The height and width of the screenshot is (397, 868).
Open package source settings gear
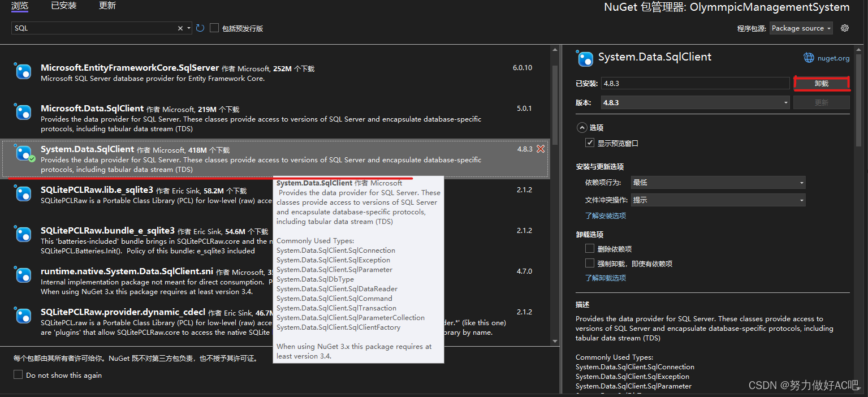(x=845, y=28)
